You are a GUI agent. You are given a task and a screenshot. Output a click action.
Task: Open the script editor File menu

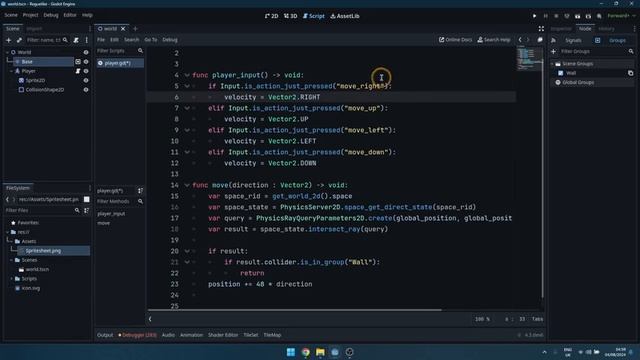[x=101, y=40]
